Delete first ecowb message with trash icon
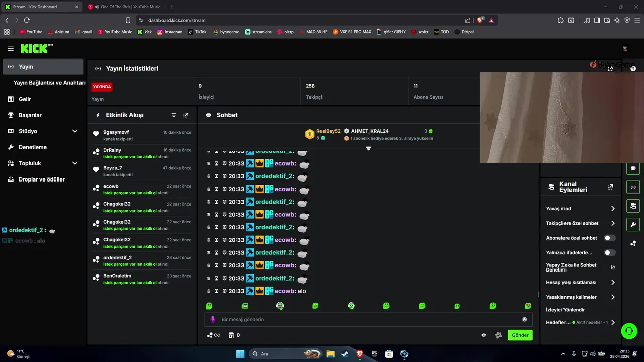 pyautogui.click(x=209, y=163)
